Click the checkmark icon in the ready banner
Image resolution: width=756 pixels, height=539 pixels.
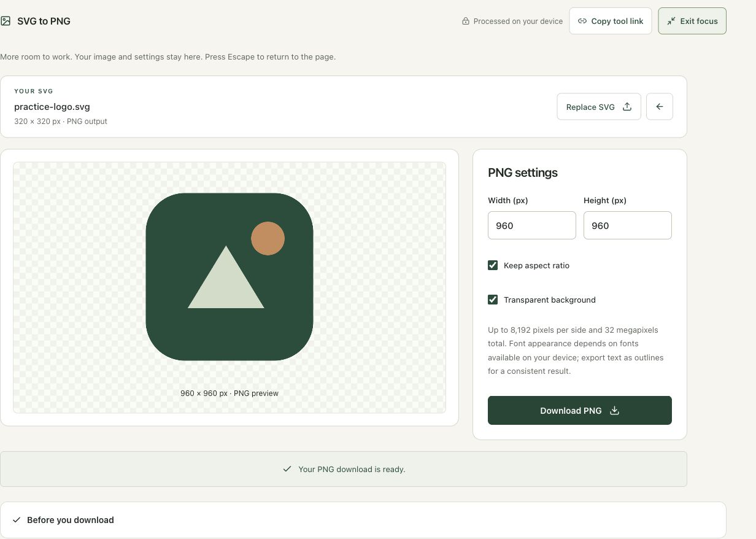click(x=287, y=469)
